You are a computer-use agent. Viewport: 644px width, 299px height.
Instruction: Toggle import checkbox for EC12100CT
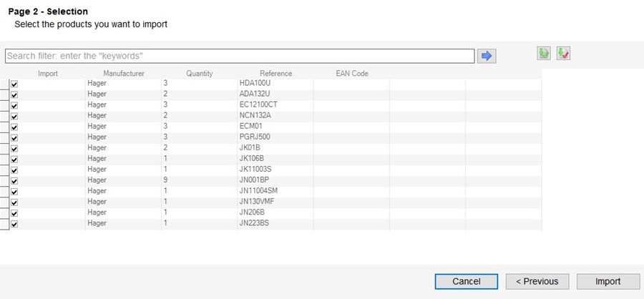pyautogui.click(x=14, y=106)
